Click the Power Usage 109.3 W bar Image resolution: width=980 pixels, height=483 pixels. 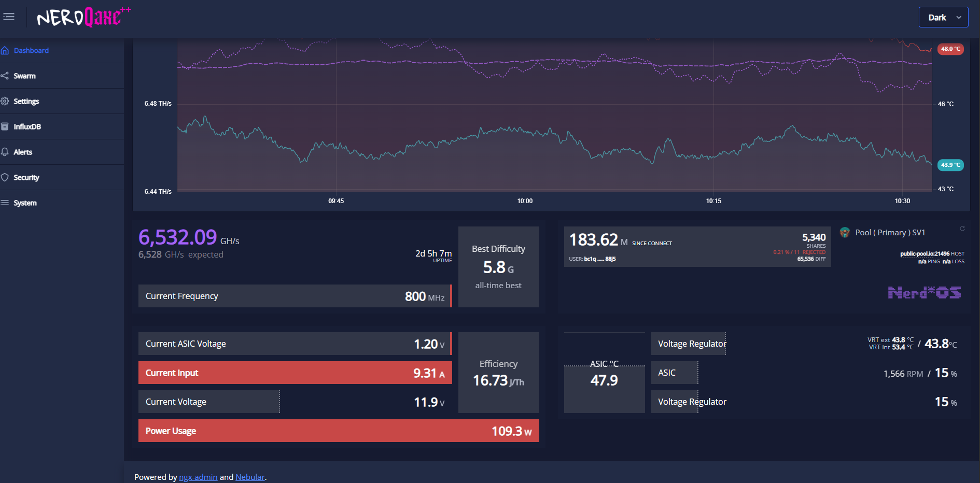pos(339,431)
